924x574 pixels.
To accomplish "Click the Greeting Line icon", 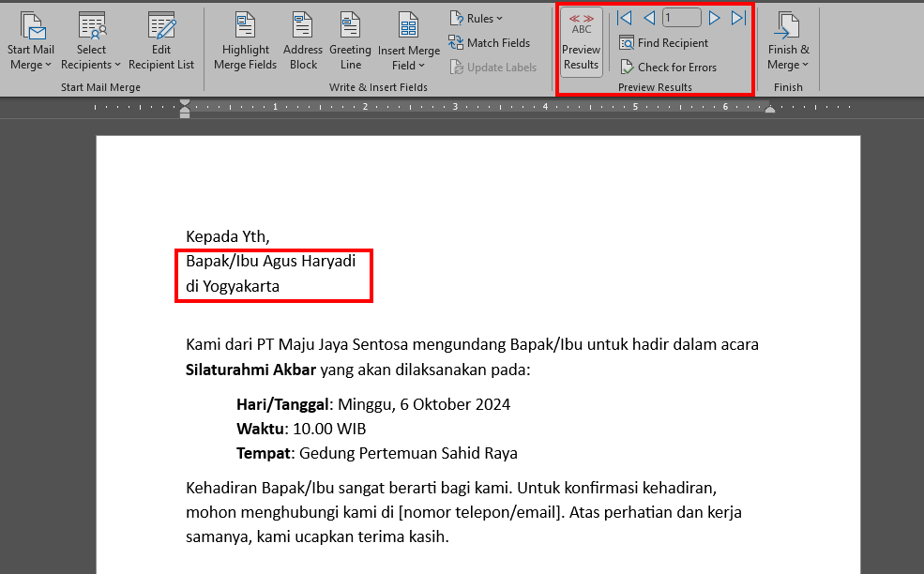I will click(350, 38).
